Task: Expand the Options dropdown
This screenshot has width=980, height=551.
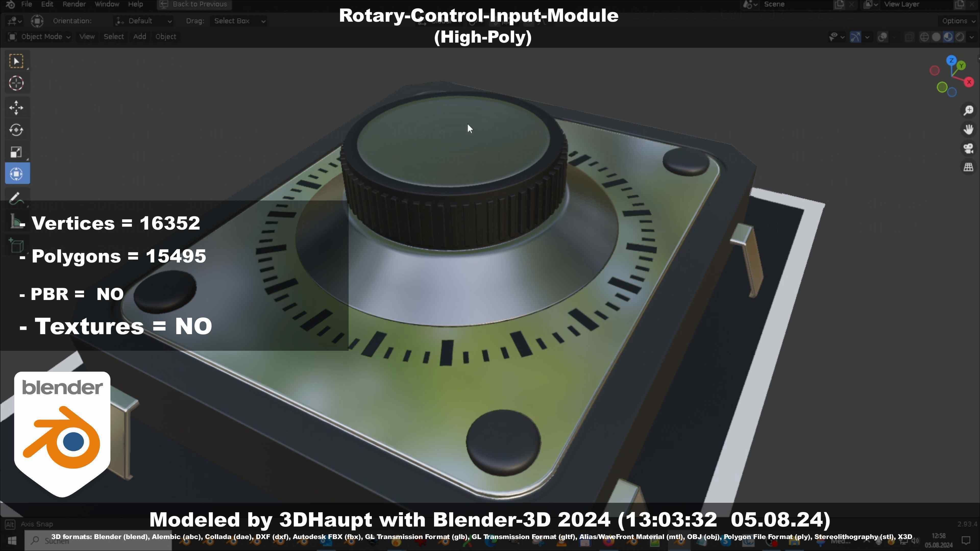Action: (958, 21)
